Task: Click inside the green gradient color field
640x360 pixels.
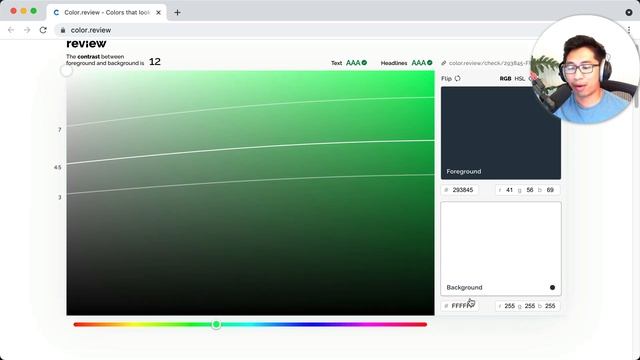Action: tap(251, 193)
